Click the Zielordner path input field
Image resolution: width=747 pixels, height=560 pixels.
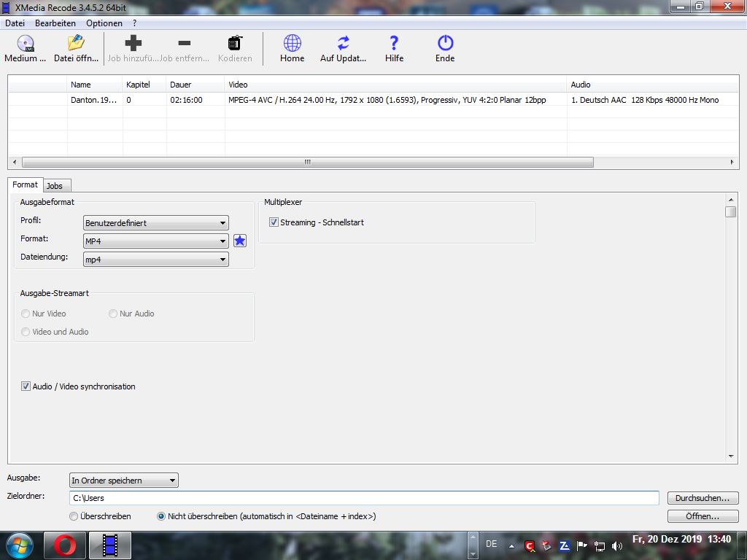364,498
